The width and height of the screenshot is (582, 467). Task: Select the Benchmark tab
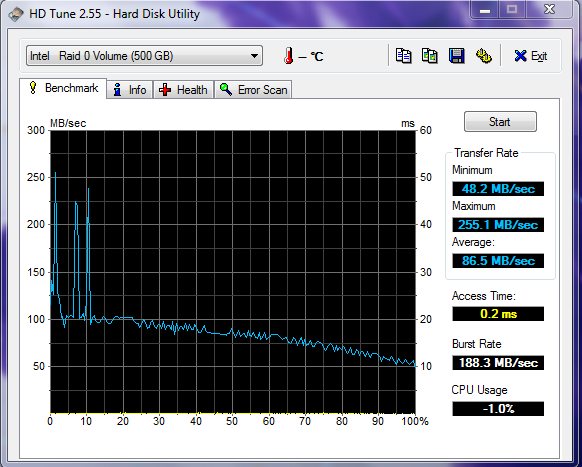click(x=63, y=88)
